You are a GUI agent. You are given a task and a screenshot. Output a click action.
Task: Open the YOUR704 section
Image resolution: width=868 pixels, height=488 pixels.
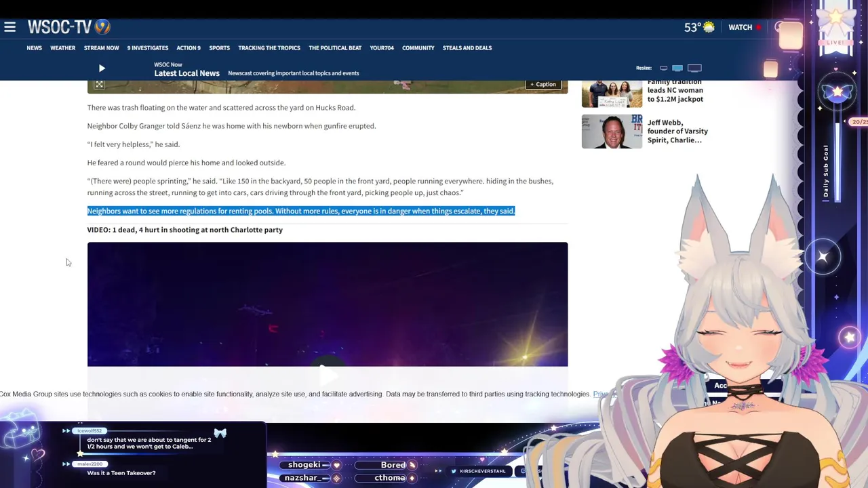[x=382, y=48]
